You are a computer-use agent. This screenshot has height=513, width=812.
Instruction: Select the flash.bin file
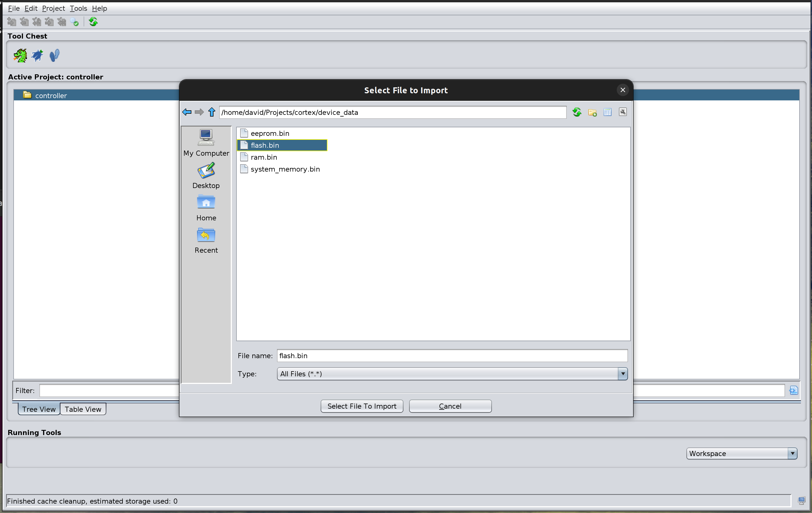(282, 145)
